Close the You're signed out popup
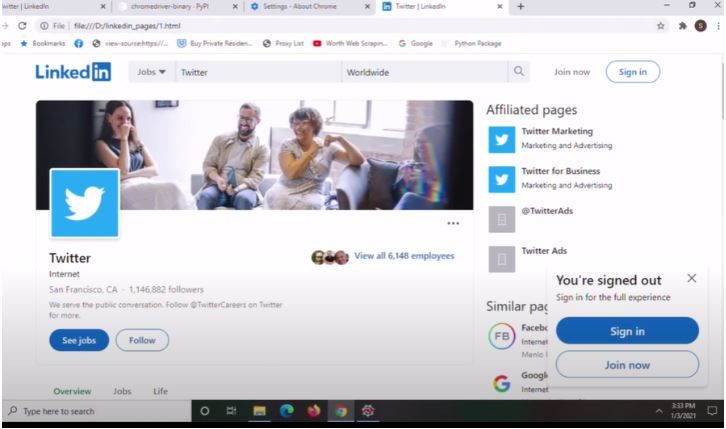 (691, 279)
